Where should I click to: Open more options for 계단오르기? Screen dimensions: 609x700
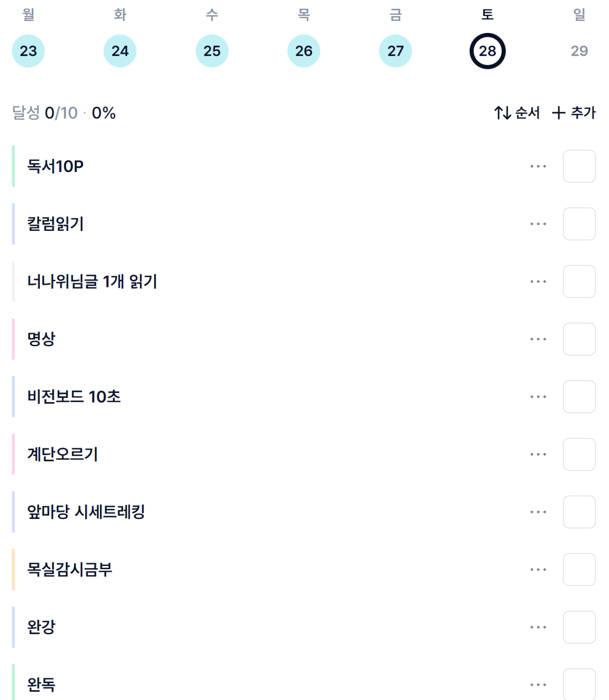(x=538, y=454)
